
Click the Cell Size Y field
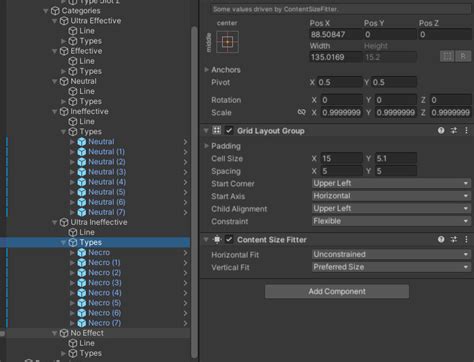(396, 158)
